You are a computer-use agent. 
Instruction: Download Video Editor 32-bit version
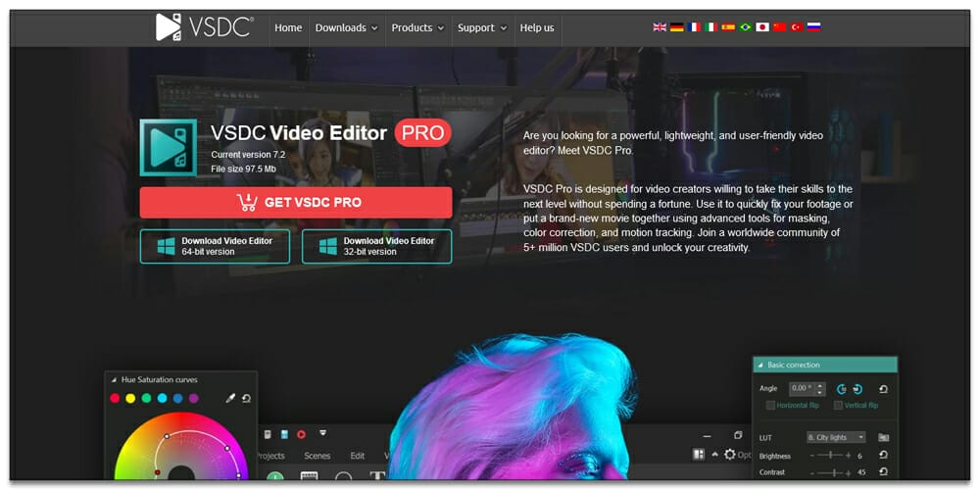coord(377,246)
